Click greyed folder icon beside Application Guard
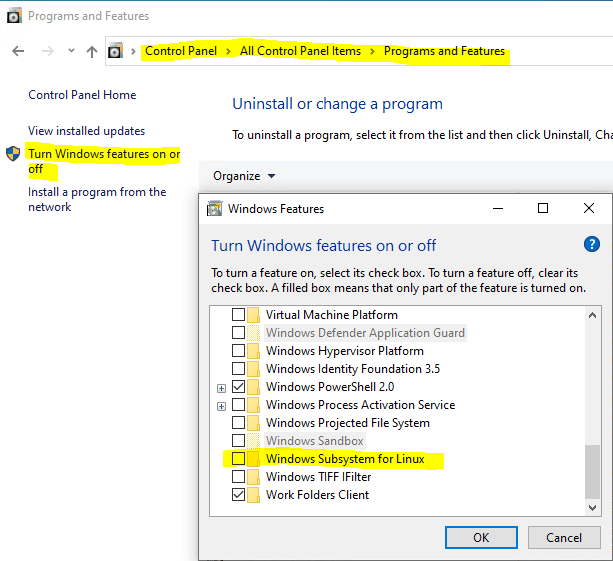 click(253, 333)
